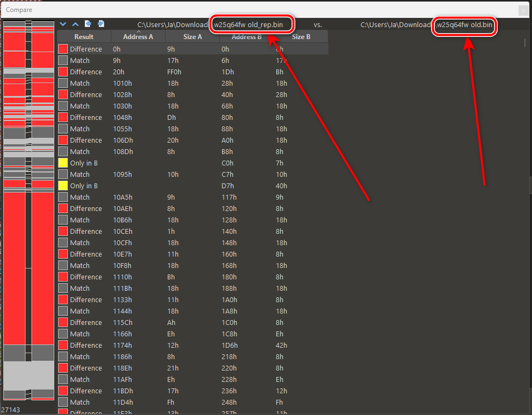This screenshot has height=415, width=532.
Task: Select Difference row at Address A 11BDh
Action: (193, 391)
